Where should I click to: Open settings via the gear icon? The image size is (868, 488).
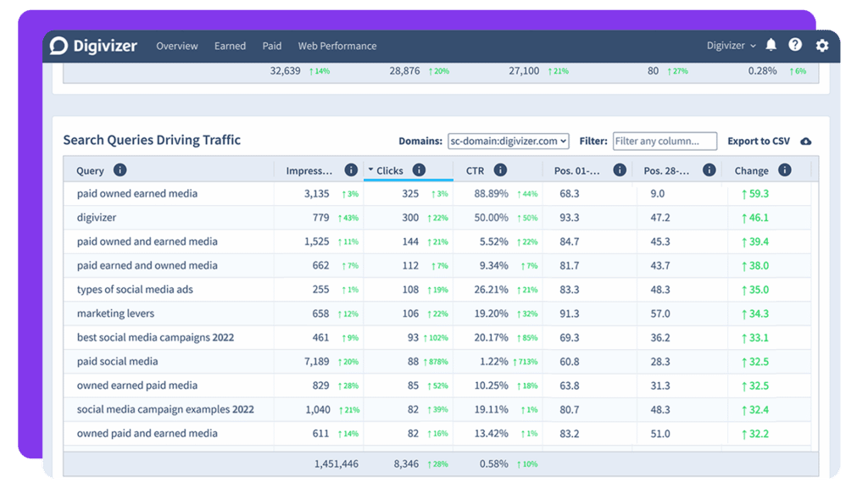pos(821,46)
